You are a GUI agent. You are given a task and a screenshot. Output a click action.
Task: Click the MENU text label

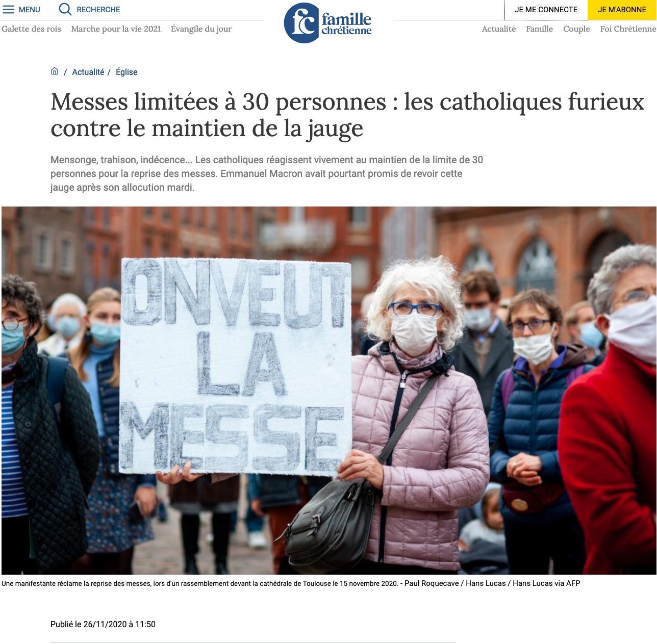click(x=29, y=10)
